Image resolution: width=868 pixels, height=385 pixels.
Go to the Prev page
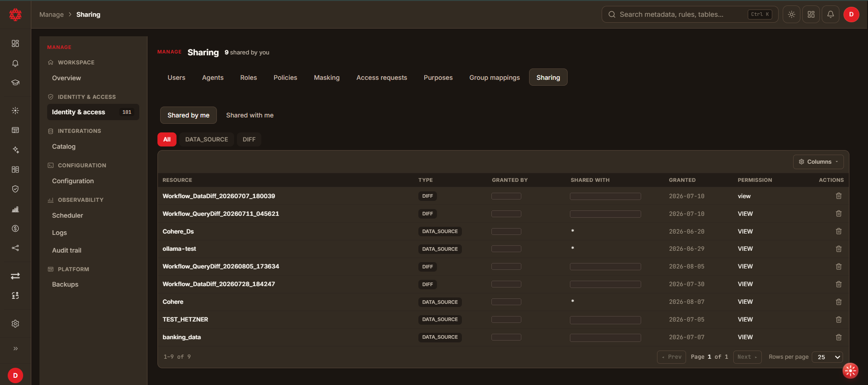tap(672, 357)
